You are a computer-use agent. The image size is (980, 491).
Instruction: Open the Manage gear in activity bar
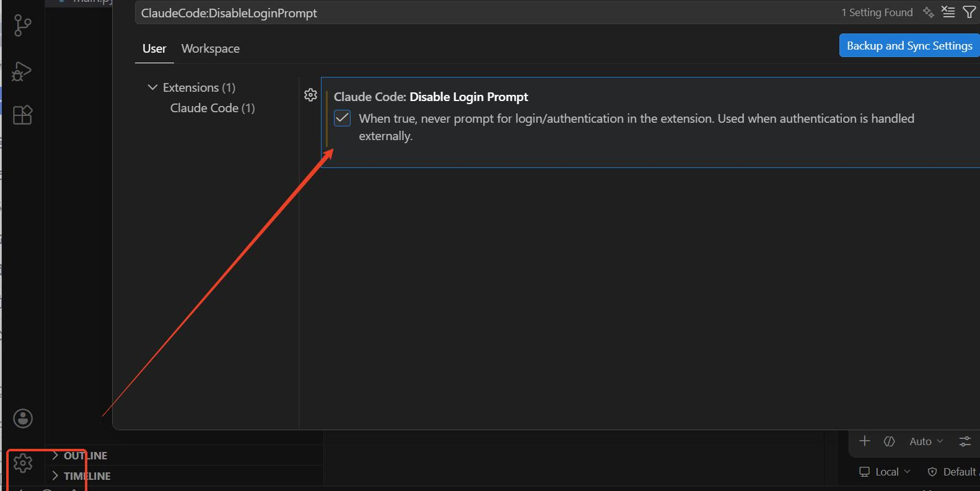[23, 462]
